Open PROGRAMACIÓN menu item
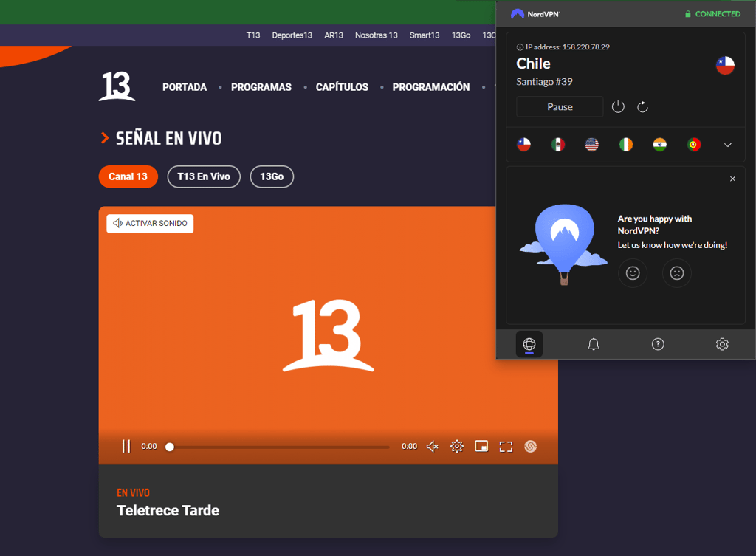The height and width of the screenshot is (556, 756). tap(431, 87)
